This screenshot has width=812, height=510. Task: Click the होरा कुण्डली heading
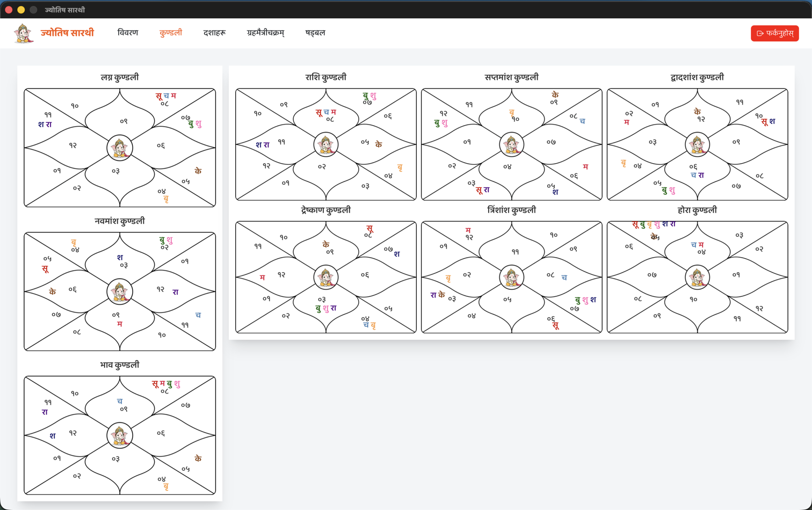(x=698, y=210)
